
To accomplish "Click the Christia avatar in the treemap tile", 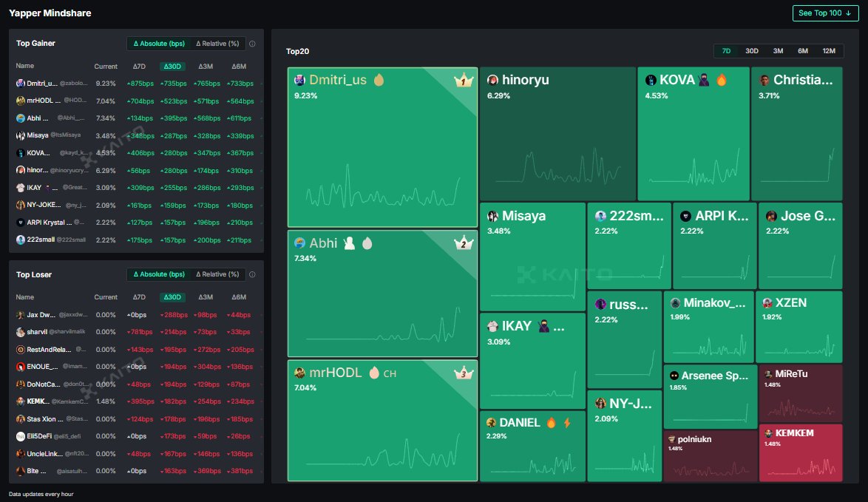I will point(764,80).
